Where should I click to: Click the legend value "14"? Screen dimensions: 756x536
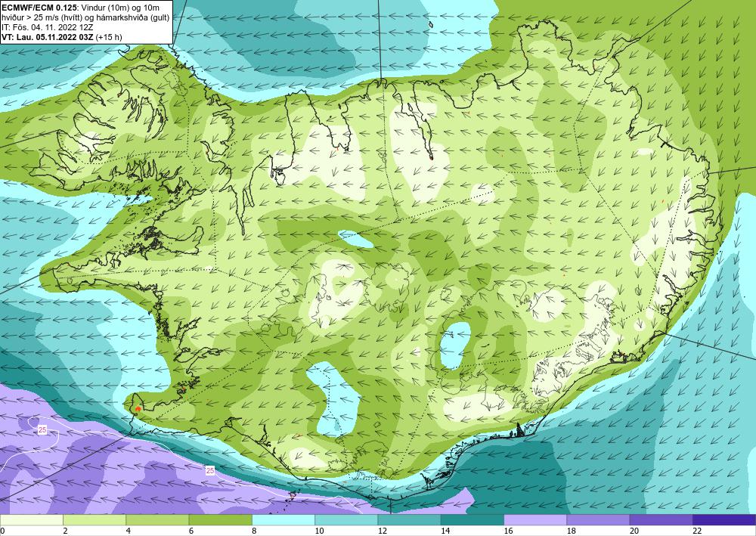coord(445,531)
